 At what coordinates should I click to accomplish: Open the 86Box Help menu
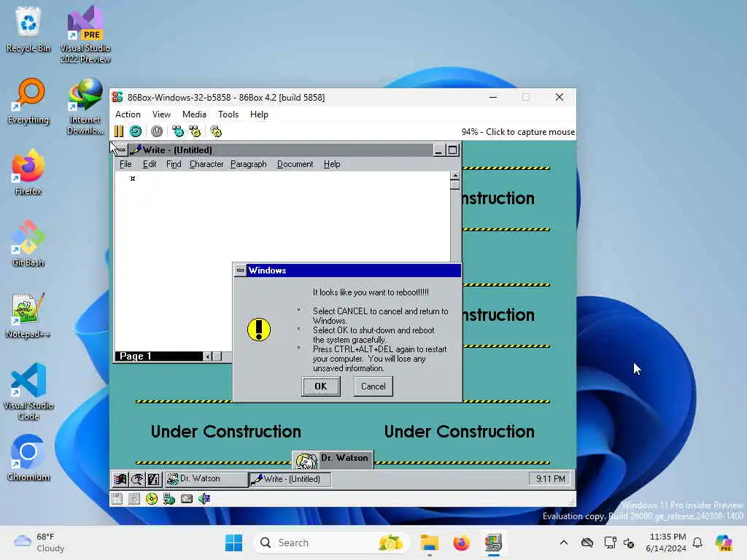tap(259, 114)
